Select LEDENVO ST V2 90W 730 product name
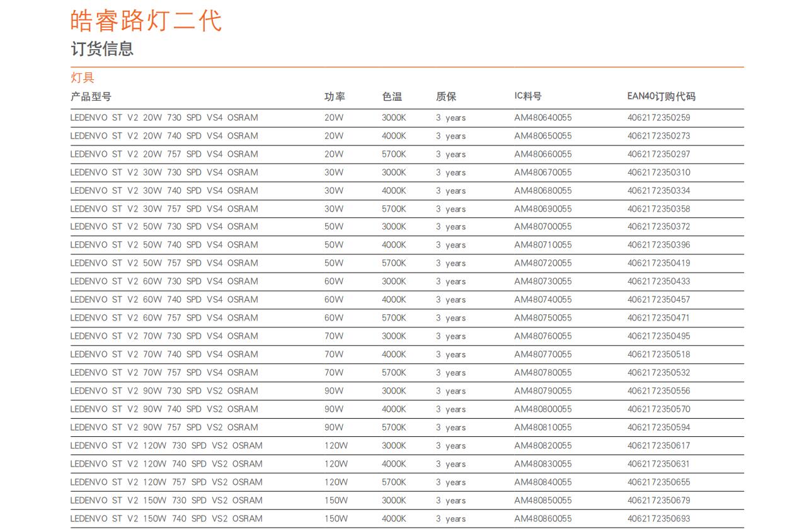The image size is (809, 532). 164,391
